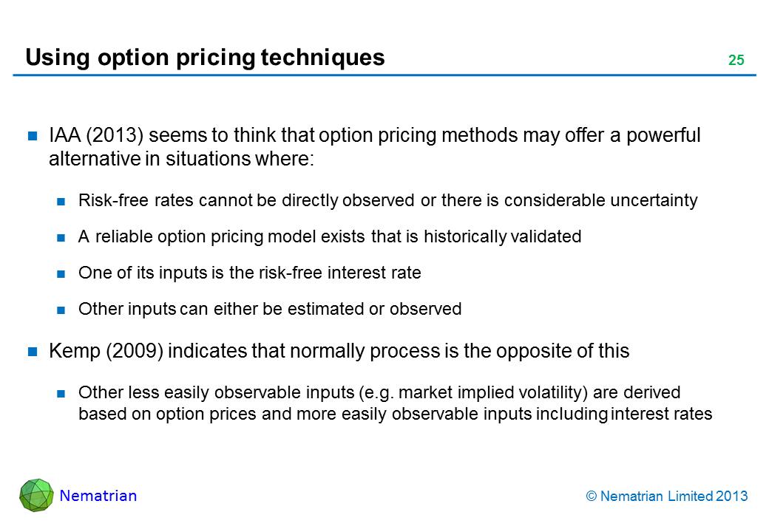The image size is (769, 532).
Task: Click the green Nematrian polyhedron logo
Action: click(36, 495)
